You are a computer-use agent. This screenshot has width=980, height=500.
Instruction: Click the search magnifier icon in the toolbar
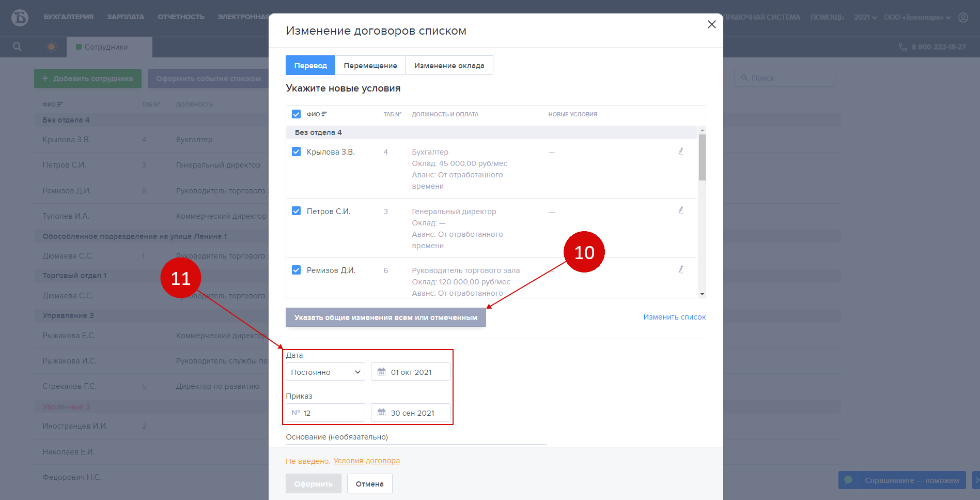point(17,47)
